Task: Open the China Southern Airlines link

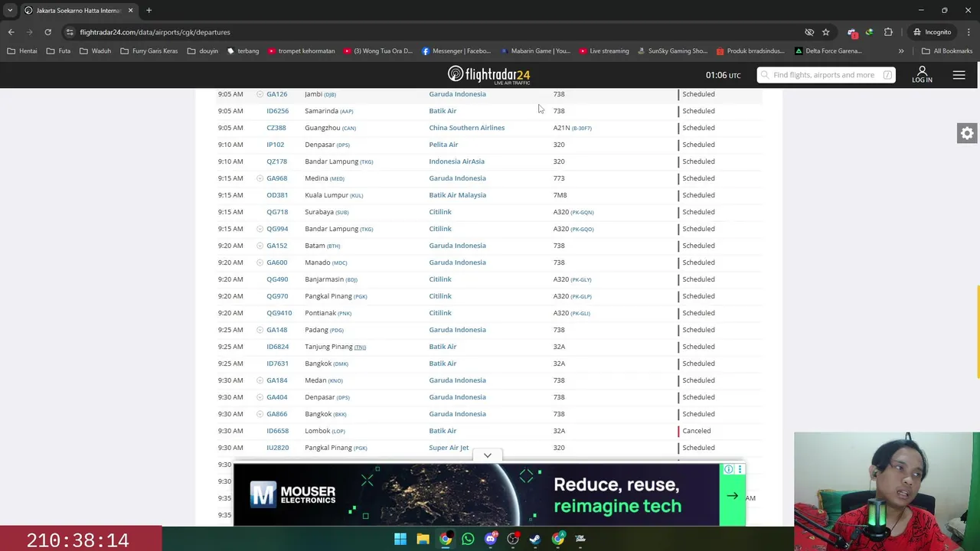Action: [466, 128]
